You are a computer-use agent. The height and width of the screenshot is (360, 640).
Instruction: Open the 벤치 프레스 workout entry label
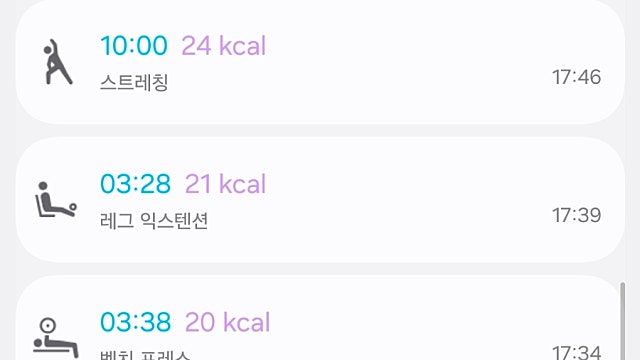(x=145, y=354)
